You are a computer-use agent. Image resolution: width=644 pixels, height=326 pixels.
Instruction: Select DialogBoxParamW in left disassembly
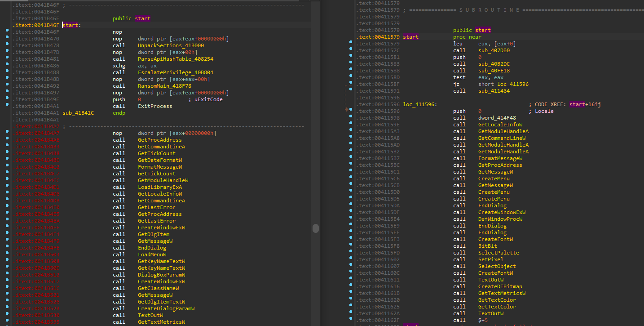tap(161, 275)
